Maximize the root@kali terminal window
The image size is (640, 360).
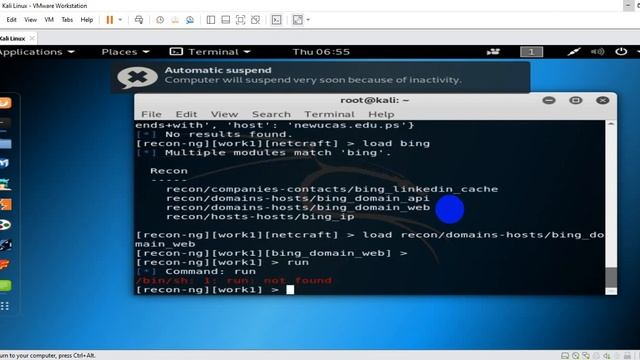point(576,100)
